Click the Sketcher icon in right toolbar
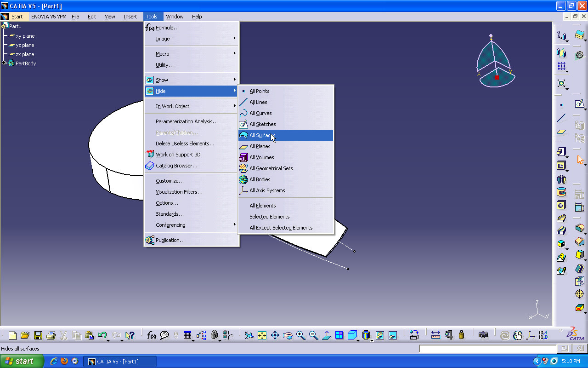This screenshot has height=368, width=588. [580, 104]
